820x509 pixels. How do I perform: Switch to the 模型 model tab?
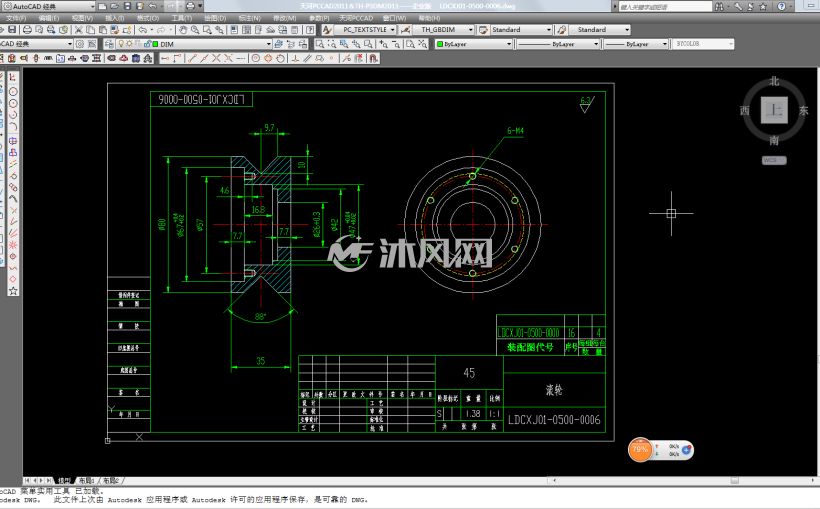[x=64, y=480]
